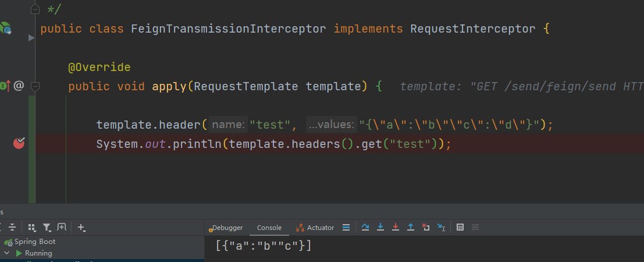
Task: Click the Drop Frame icon
Action: [426, 228]
